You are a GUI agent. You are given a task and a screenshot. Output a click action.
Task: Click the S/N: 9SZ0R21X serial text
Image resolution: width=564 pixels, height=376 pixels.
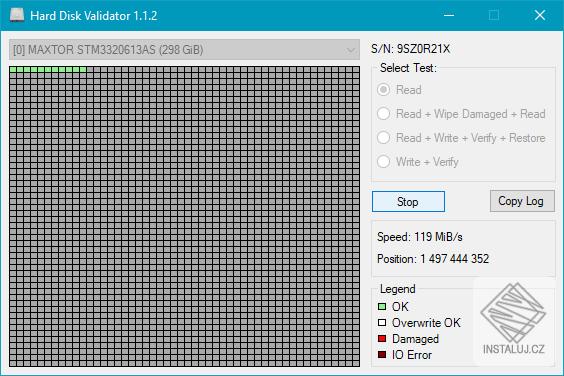(410, 49)
